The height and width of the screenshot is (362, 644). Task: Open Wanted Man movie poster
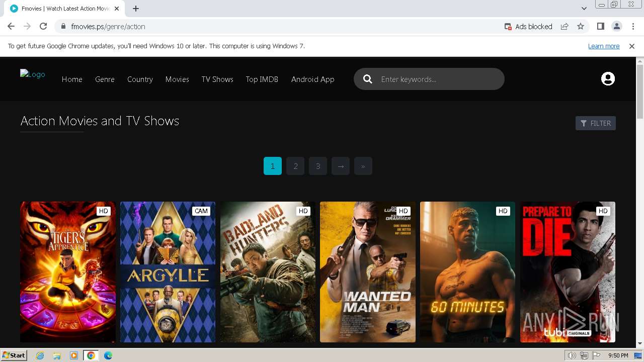click(x=368, y=272)
